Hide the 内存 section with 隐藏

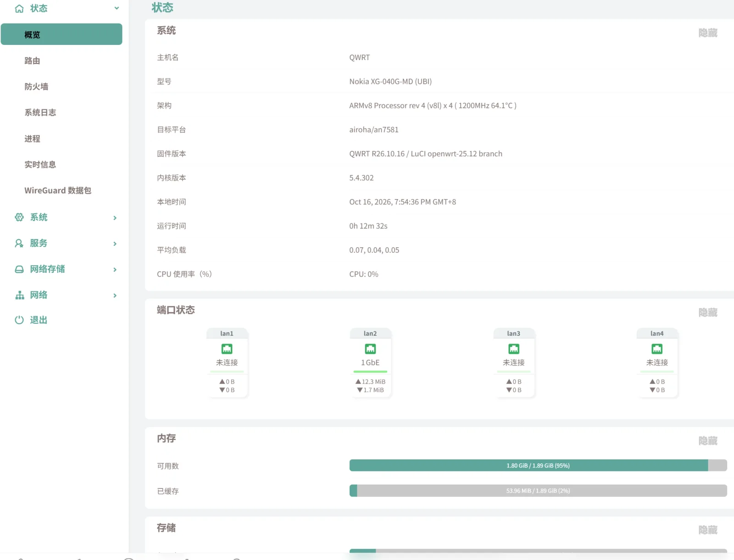click(708, 441)
